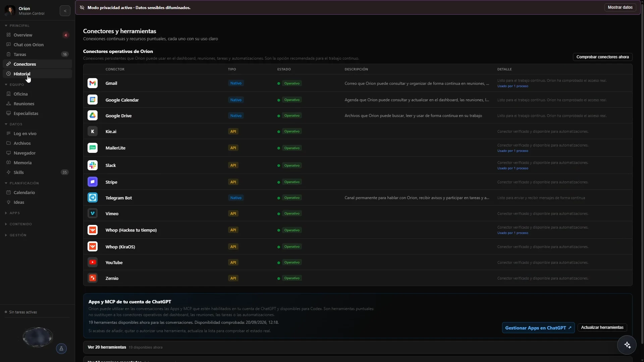Click the Zernio connector icon
Image resolution: width=644 pixels, height=362 pixels.
click(x=93, y=278)
